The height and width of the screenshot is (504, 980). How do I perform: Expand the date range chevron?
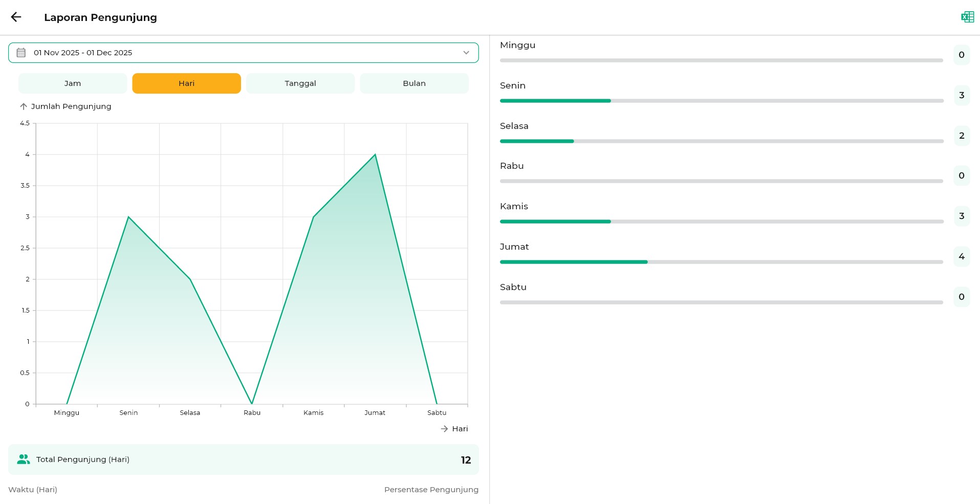point(466,53)
